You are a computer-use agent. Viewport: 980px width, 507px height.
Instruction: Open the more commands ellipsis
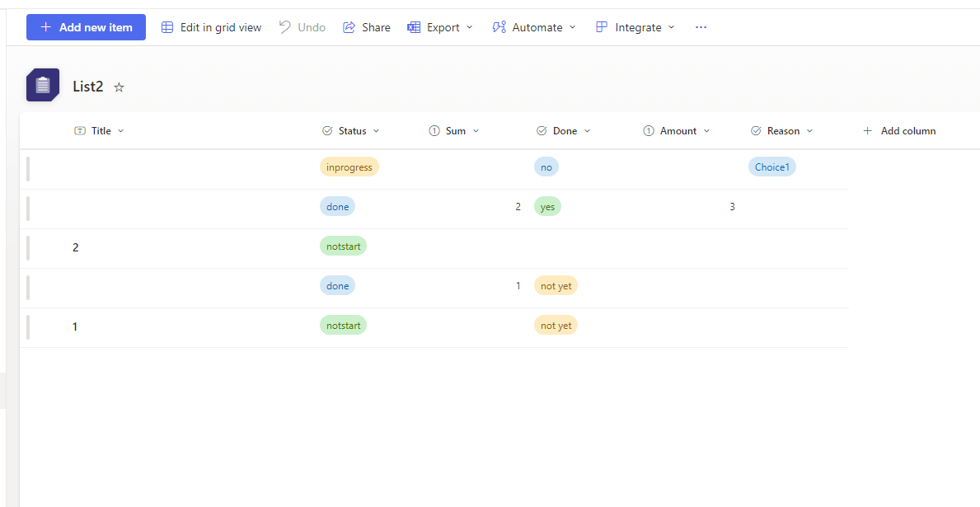701,27
